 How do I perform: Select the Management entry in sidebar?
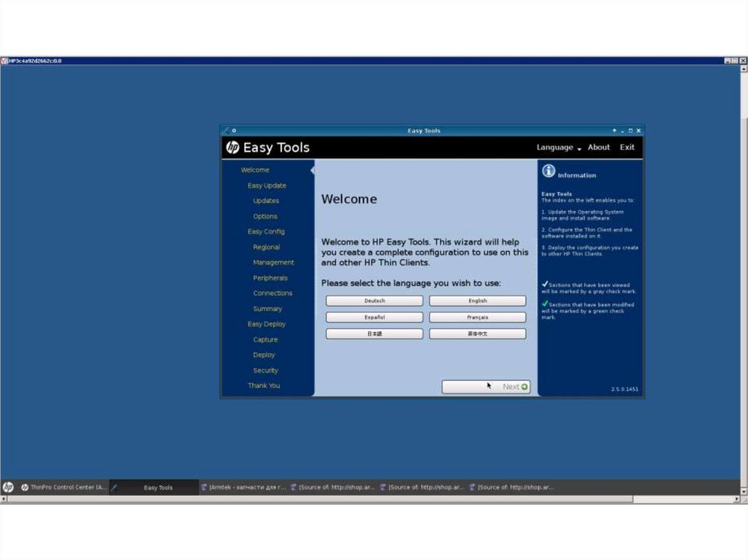click(273, 262)
